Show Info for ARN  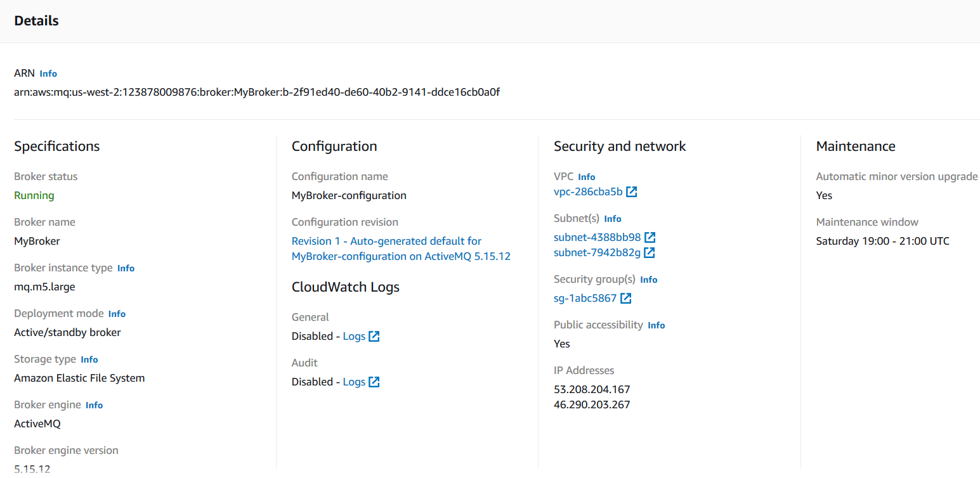[48, 74]
